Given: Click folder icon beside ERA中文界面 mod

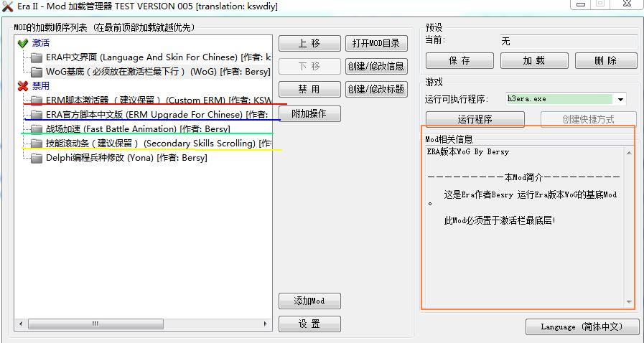Looking at the screenshot, I should [x=37, y=57].
